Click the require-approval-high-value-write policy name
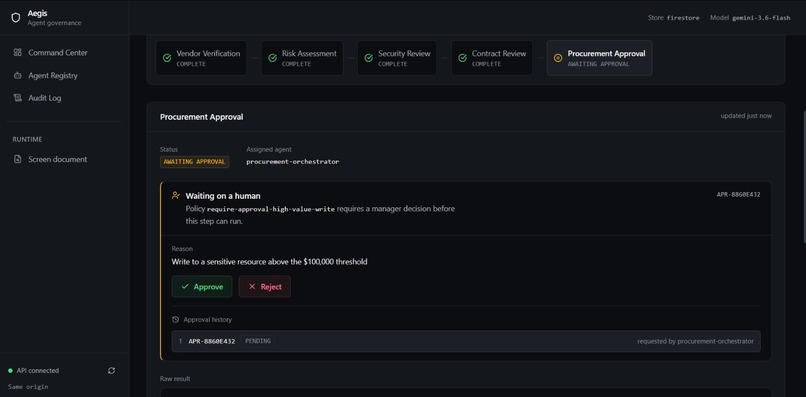This screenshot has height=397, width=806. pyautogui.click(x=270, y=209)
